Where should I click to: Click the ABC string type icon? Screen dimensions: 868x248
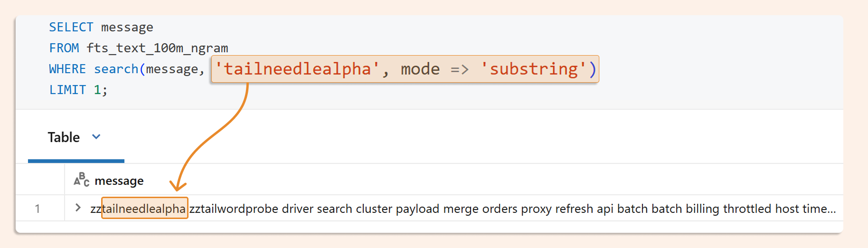81,180
